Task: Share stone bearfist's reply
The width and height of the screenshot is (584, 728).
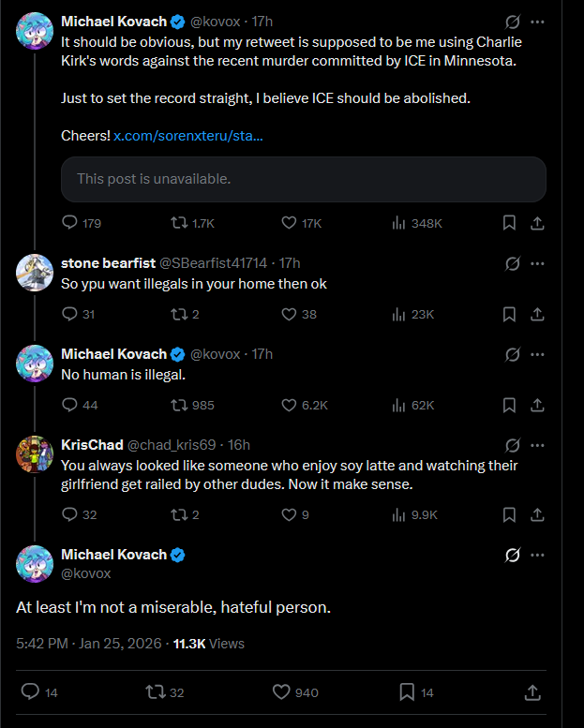Action: [x=537, y=314]
